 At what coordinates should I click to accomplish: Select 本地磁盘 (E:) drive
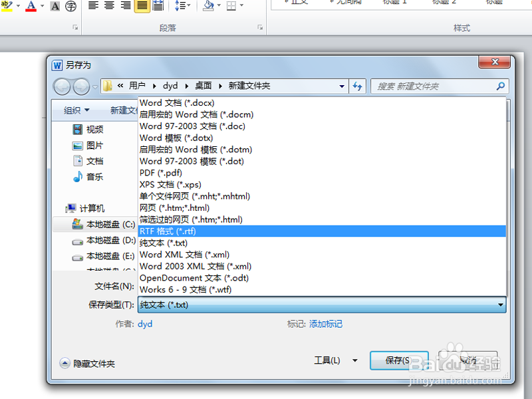click(104, 256)
